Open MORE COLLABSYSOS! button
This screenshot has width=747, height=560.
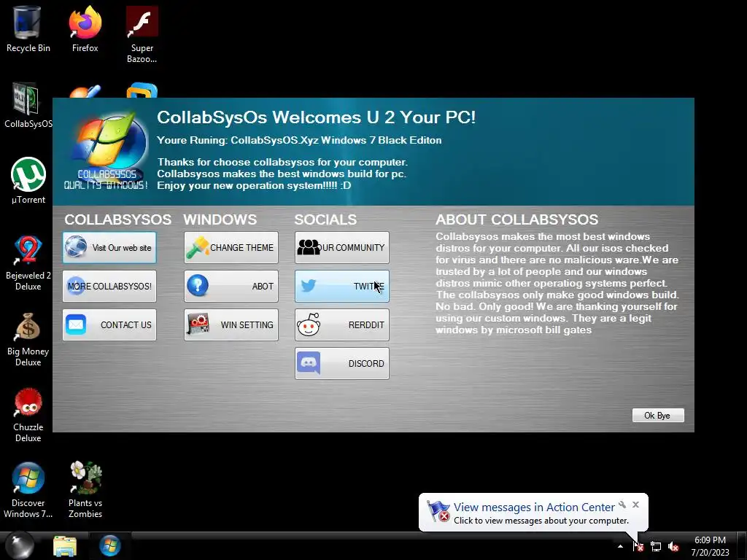[109, 286]
